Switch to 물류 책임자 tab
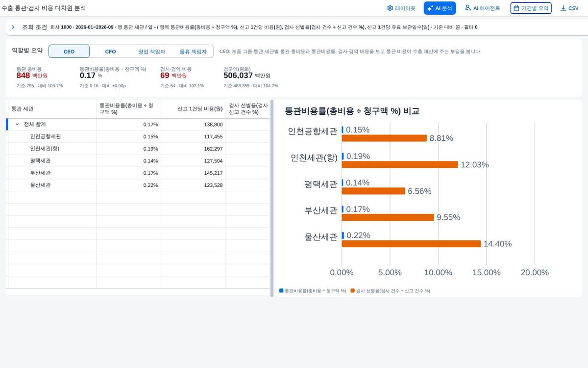Viewport: 588px width, 368px height. pyautogui.click(x=193, y=52)
